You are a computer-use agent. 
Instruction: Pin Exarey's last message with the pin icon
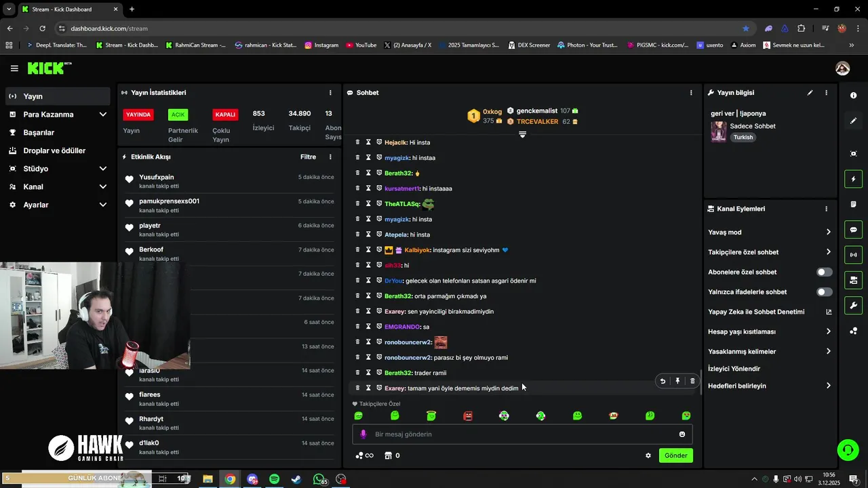pos(677,381)
